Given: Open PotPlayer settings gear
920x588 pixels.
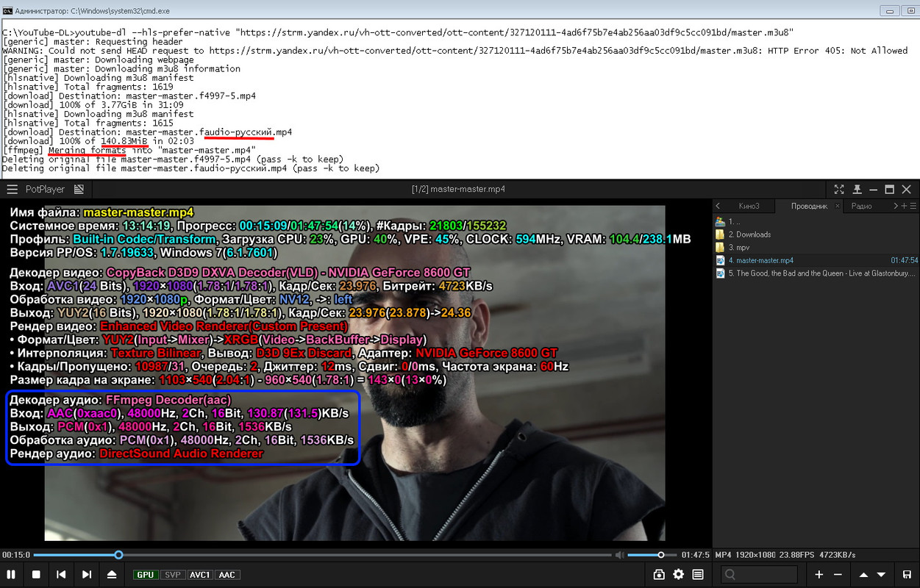Looking at the screenshot, I should [678, 574].
